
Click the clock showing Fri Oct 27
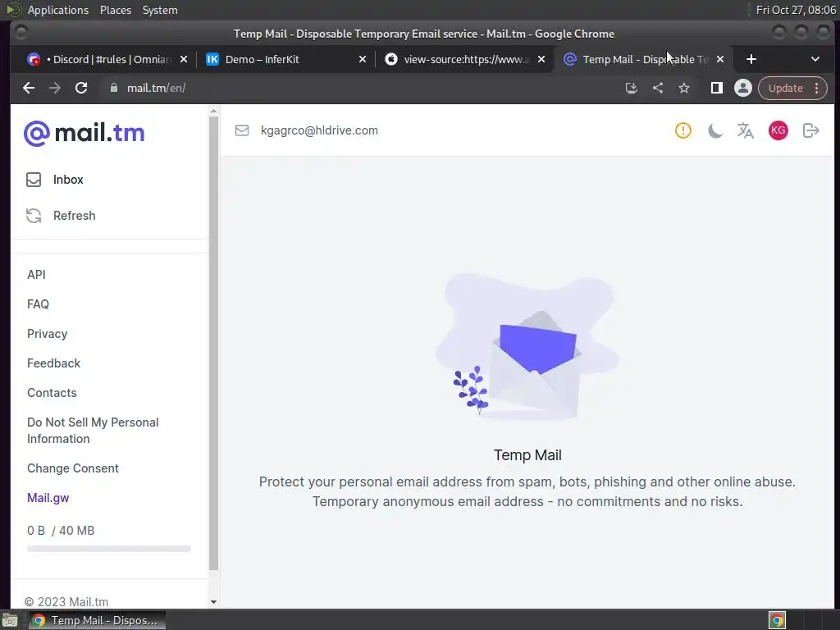(x=796, y=10)
